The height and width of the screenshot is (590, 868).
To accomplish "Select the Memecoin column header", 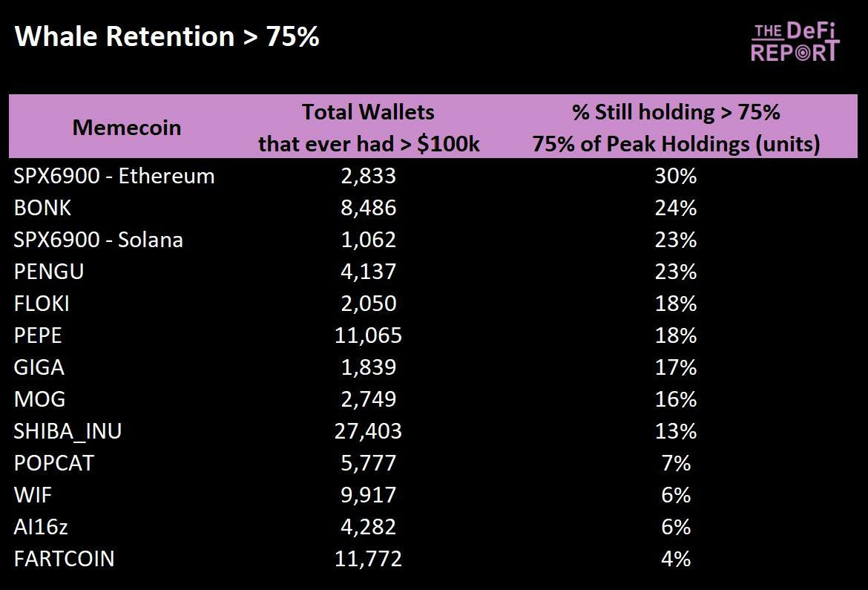I will pos(127,128).
